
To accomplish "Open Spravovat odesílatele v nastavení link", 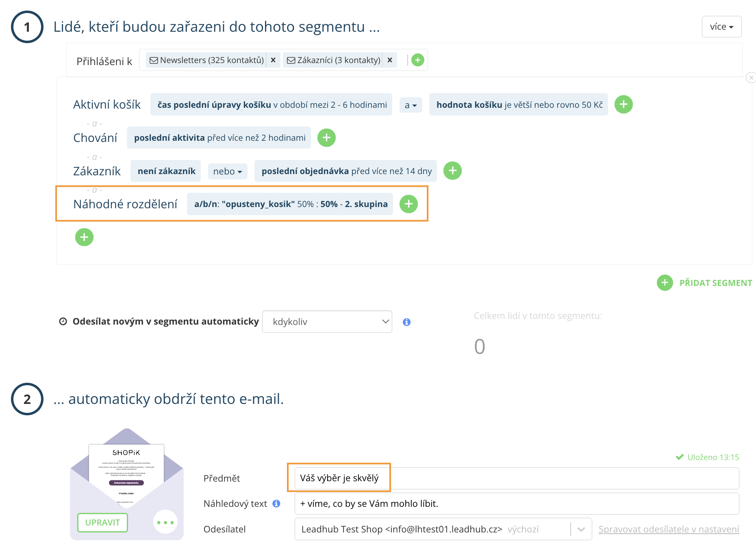I will pos(669,529).
